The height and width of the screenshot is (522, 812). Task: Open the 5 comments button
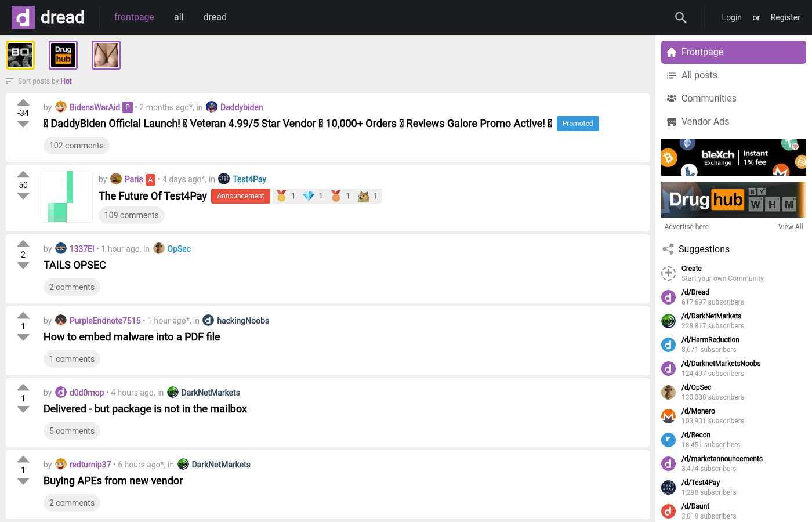pos(72,431)
